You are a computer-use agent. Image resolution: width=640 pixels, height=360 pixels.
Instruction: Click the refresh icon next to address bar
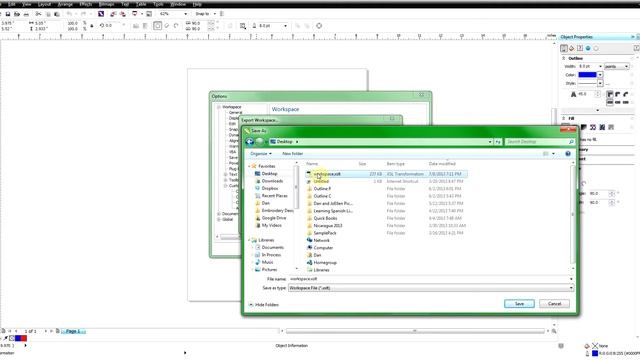pos(498,142)
